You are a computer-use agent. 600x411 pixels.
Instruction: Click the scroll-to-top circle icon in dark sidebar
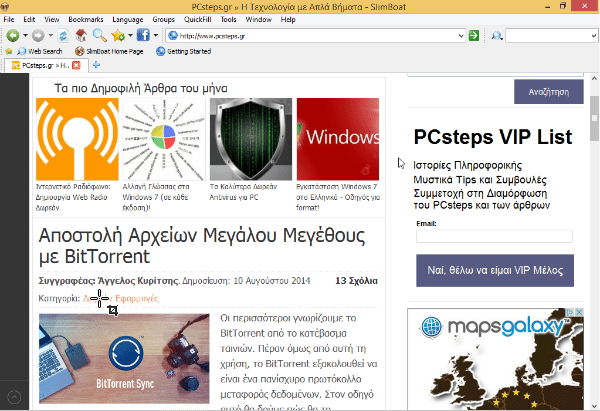pos(14,397)
